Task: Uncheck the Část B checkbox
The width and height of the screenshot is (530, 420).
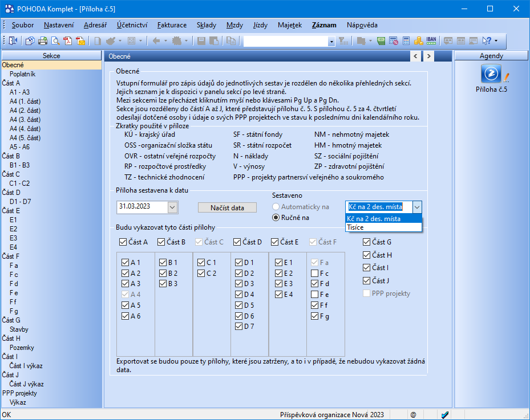Action: point(161,242)
